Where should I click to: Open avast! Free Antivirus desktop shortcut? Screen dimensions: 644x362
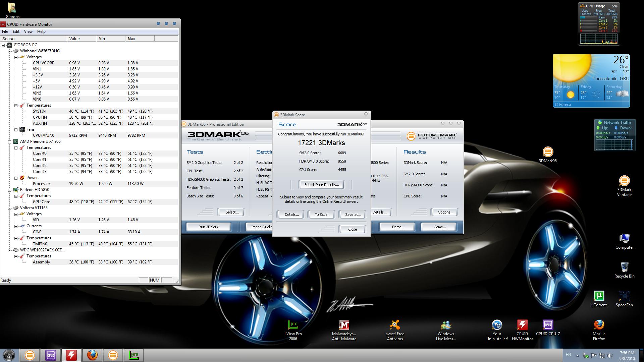click(395, 330)
